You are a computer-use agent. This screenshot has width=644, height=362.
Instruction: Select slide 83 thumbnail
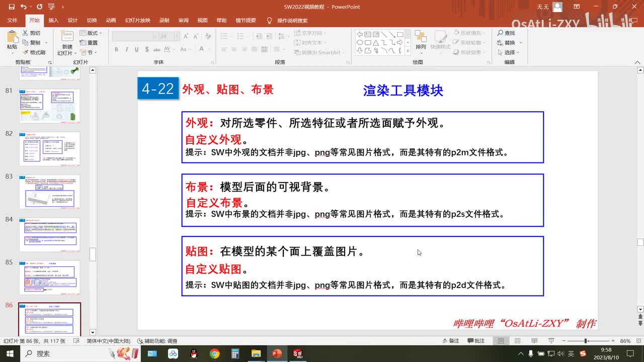(x=49, y=192)
